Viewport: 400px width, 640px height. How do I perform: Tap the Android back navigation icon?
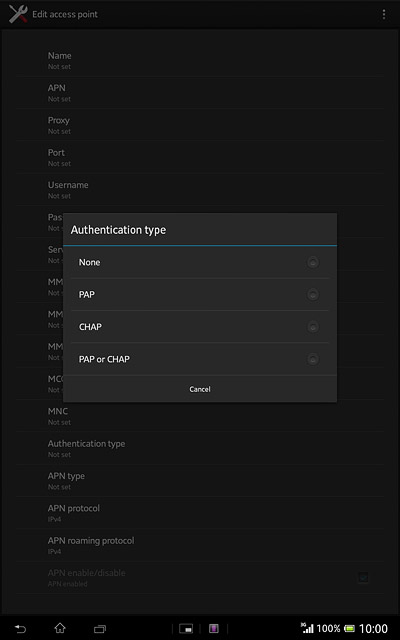[x=20, y=629]
